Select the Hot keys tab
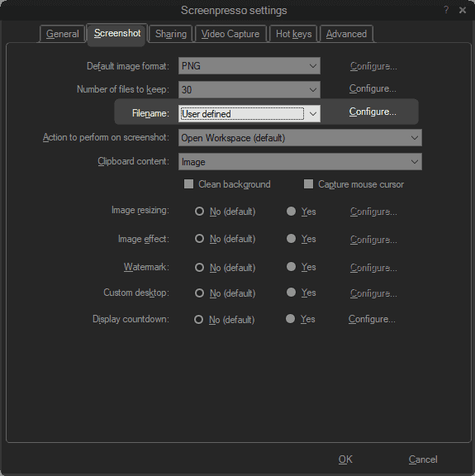 coord(293,34)
